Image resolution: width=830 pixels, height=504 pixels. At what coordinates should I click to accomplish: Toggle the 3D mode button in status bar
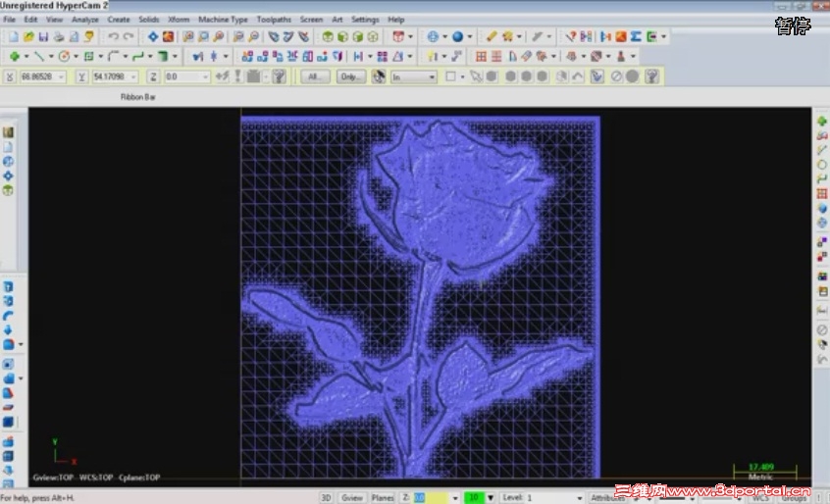pyautogui.click(x=326, y=498)
